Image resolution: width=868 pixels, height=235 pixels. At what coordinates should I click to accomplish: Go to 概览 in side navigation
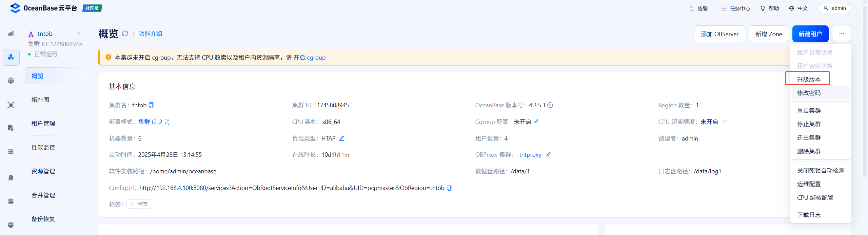point(56,76)
